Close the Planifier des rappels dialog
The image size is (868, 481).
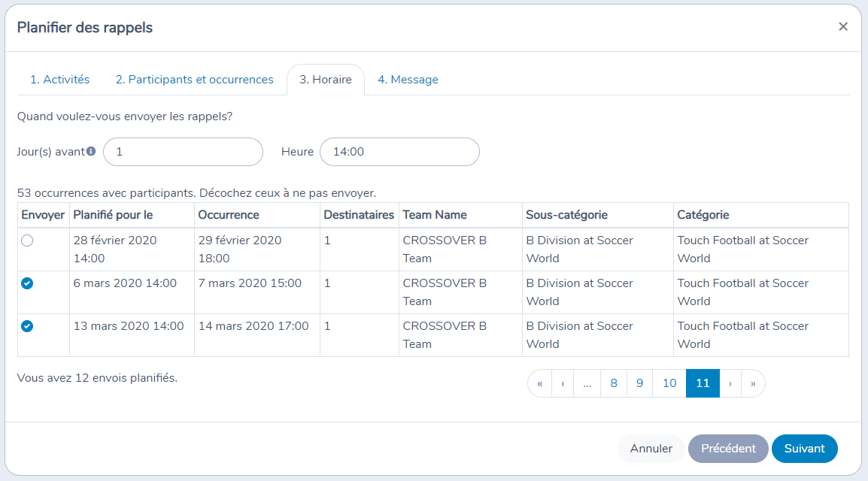point(843,26)
